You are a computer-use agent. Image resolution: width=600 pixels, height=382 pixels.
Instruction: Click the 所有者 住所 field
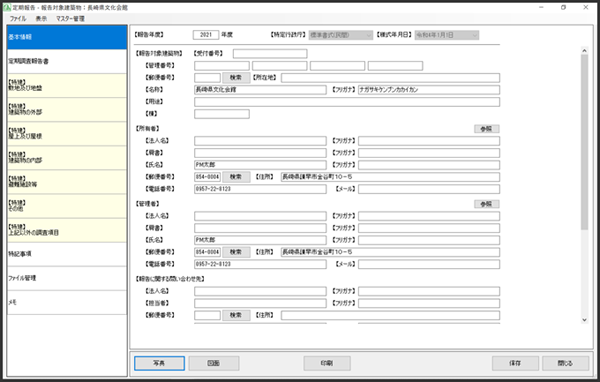(390, 177)
